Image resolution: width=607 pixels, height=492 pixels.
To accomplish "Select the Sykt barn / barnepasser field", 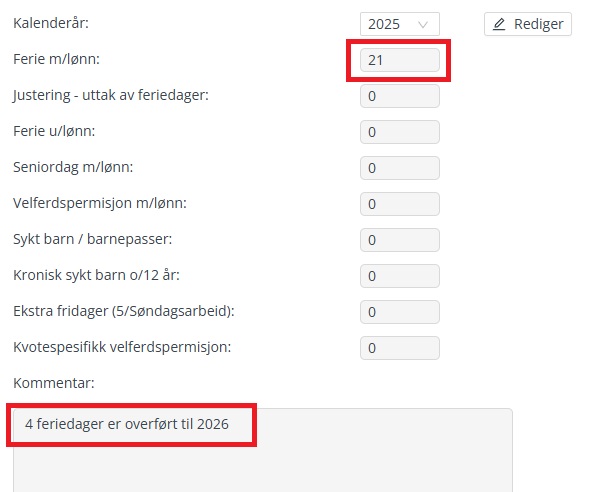I will point(399,240).
